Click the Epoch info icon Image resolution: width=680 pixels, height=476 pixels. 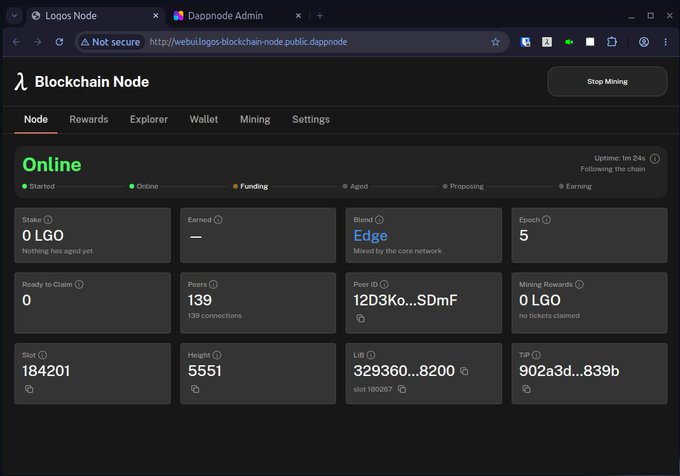pos(546,220)
